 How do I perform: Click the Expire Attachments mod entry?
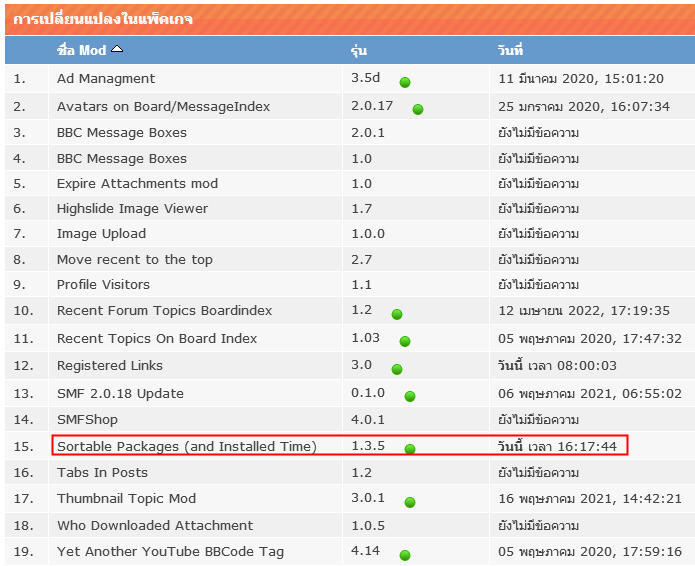137,184
